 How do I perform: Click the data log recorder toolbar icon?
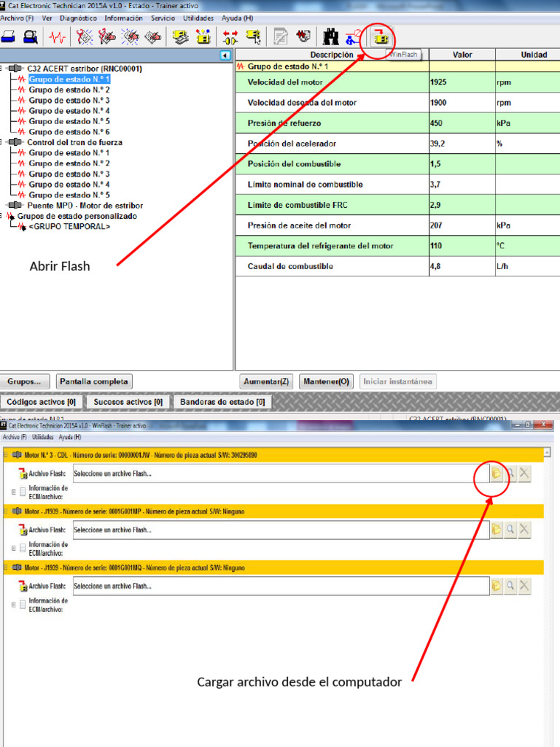tap(303, 36)
